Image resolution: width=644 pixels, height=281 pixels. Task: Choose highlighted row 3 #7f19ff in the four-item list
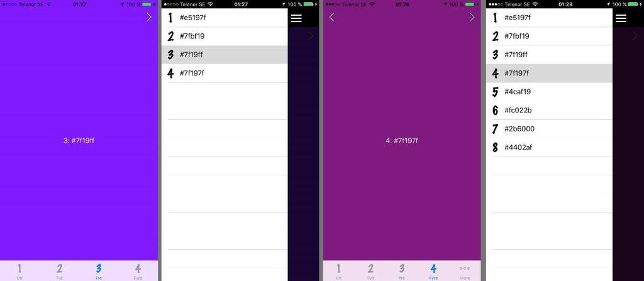[225, 55]
